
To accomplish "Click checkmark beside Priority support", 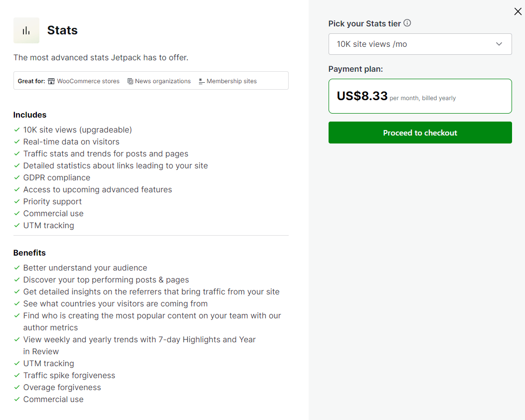I will coord(17,201).
